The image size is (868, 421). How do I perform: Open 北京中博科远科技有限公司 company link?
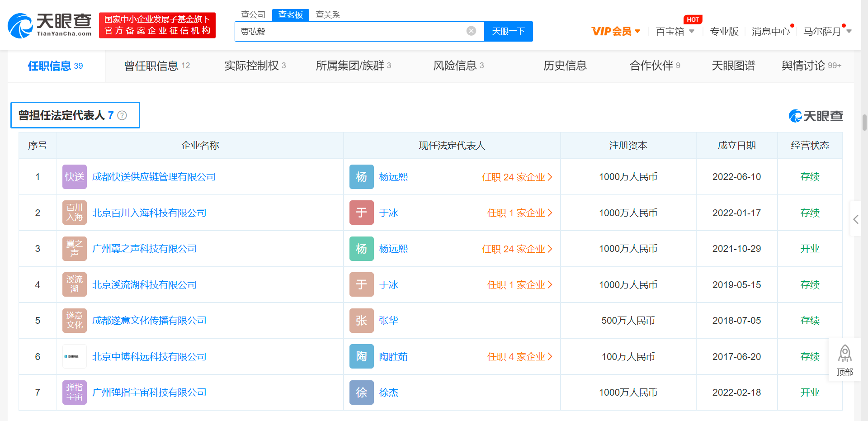(149, 356)
